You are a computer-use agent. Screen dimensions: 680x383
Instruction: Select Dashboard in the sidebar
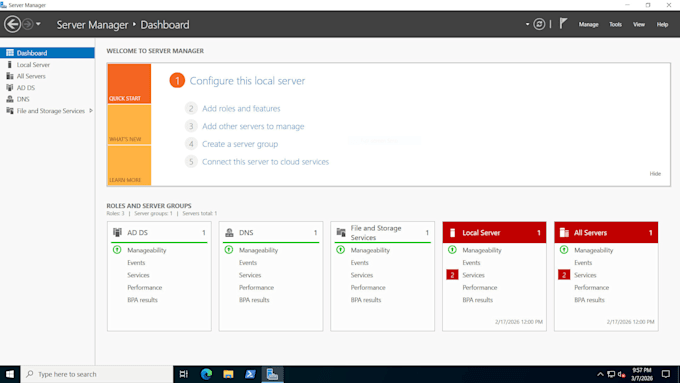click(x=47, y=53)
